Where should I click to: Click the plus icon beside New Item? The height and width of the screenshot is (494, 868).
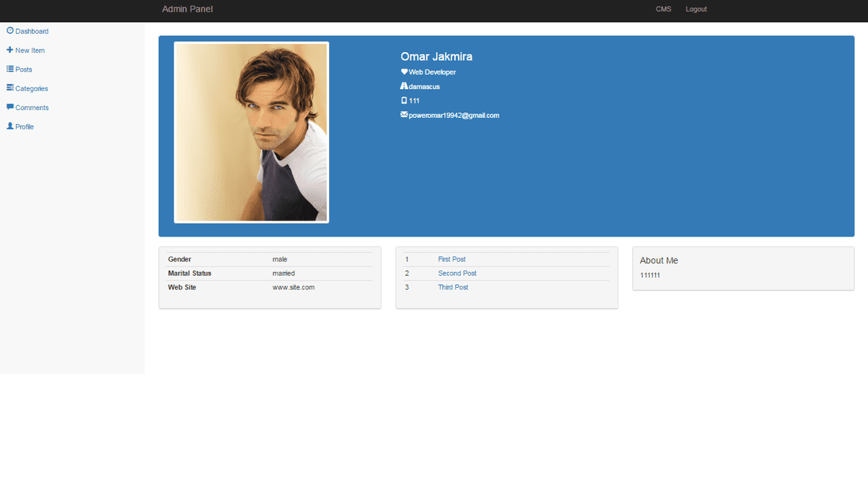[10, 50]
